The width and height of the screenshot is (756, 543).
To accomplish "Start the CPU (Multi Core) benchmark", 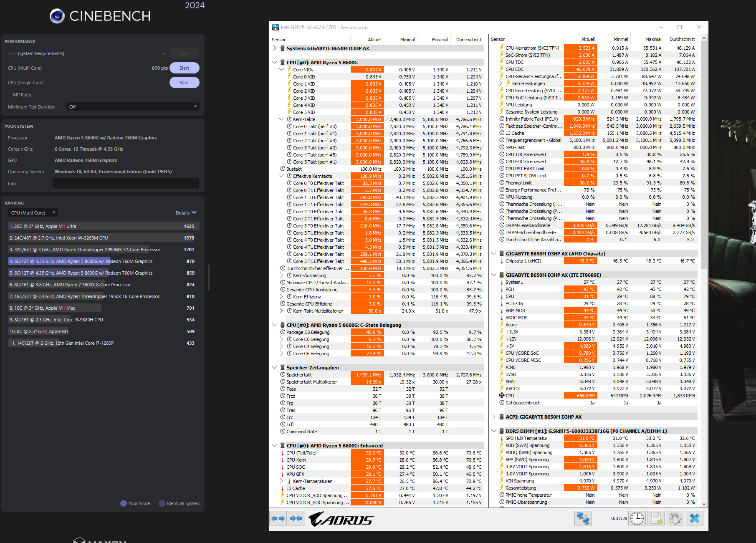I will click(x=184, y=68).
